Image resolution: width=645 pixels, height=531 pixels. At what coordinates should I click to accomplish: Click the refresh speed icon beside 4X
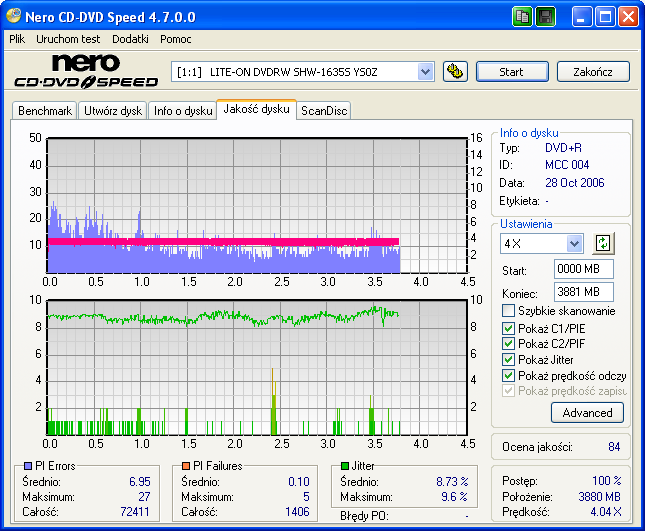click(603, 243)
